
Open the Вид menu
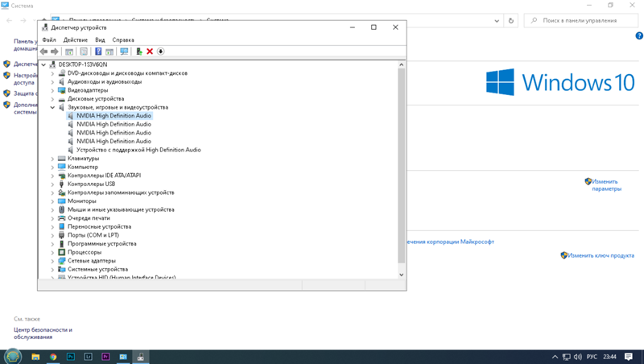100,39
